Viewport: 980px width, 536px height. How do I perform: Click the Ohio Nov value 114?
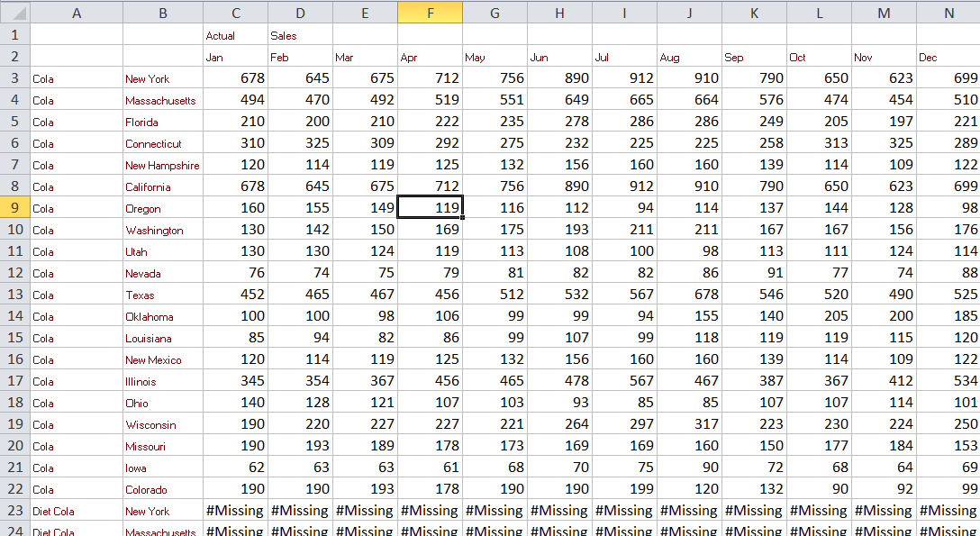coord(885,403)
